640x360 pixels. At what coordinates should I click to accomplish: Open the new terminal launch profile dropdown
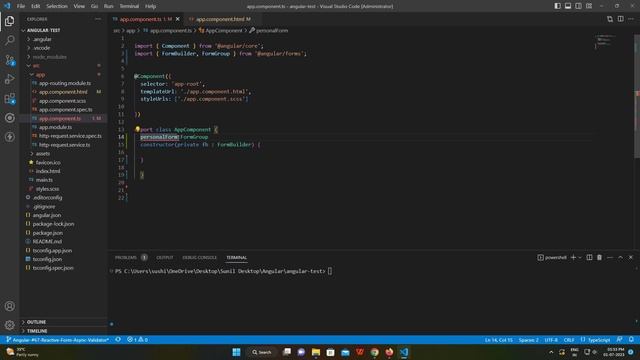(x=580, y=258)
